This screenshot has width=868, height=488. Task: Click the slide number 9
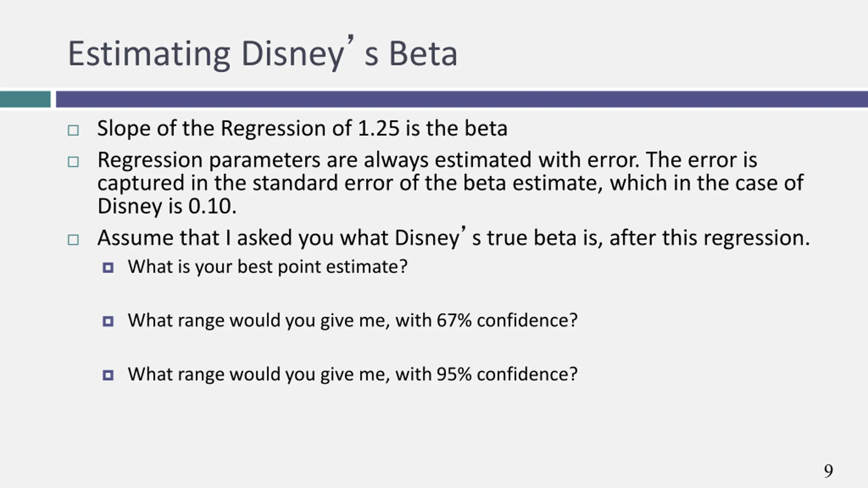tap(828, 471)
